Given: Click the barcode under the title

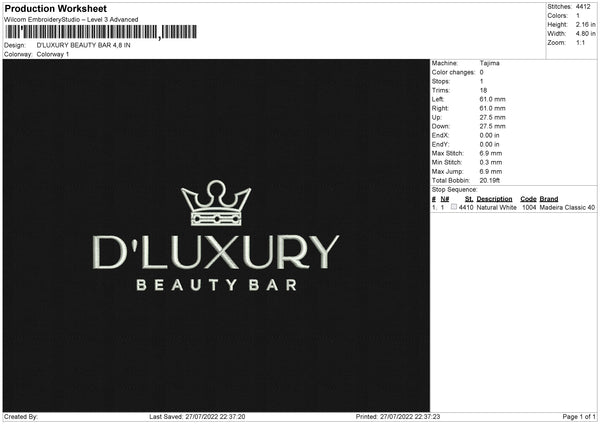Looking at the screenshot, I should 101,32.
